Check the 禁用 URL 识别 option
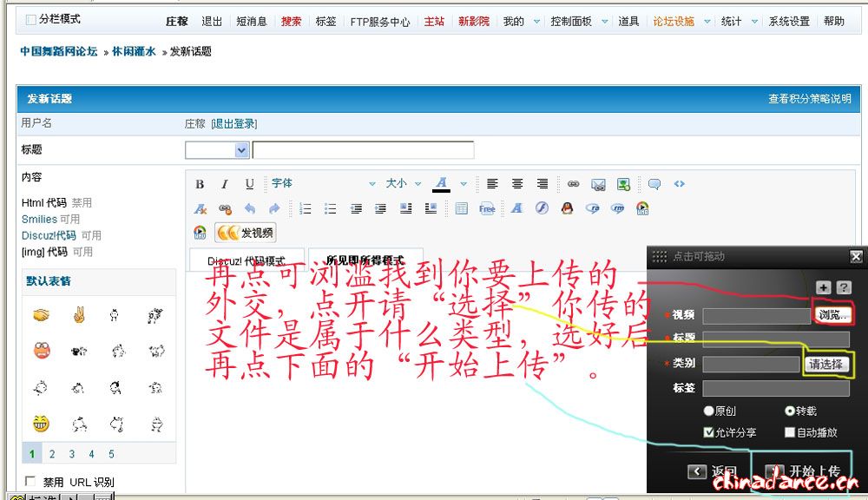This screenshot has height=500, width=868. pos(31,482)
